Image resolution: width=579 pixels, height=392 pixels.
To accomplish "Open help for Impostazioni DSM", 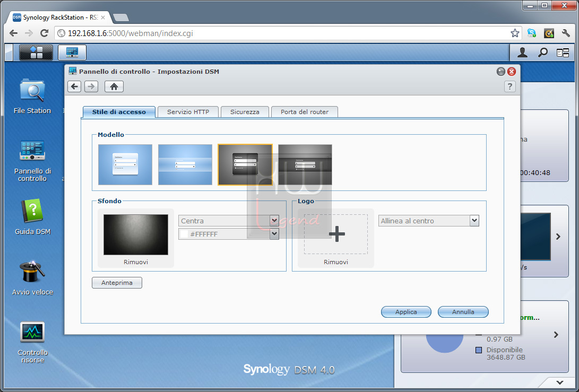I will [x=509, y=86].
